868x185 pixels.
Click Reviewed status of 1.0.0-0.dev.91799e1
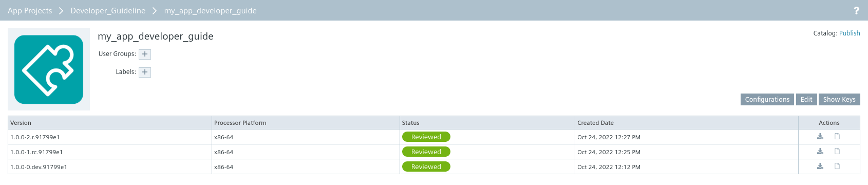[426, 166]
